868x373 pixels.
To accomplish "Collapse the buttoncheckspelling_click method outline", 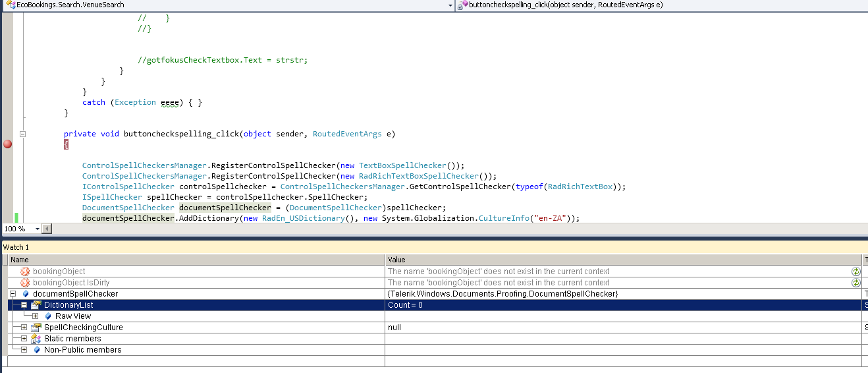I will (x=22, y=134).
